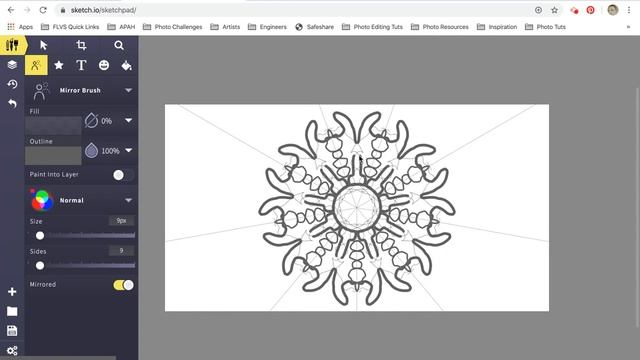Screen dimensions: 640x360
Task: Open the Engineers bookmark folder
Action: tap(267, 27)
